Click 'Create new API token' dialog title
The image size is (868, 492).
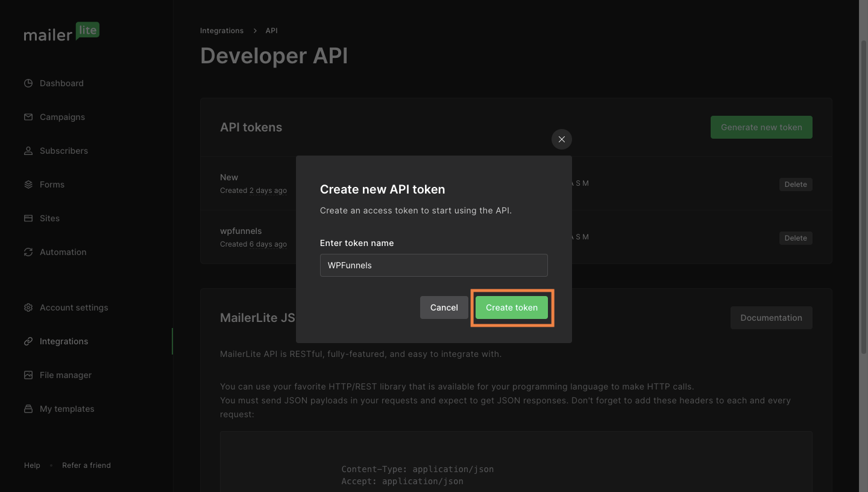coord(382,189)
